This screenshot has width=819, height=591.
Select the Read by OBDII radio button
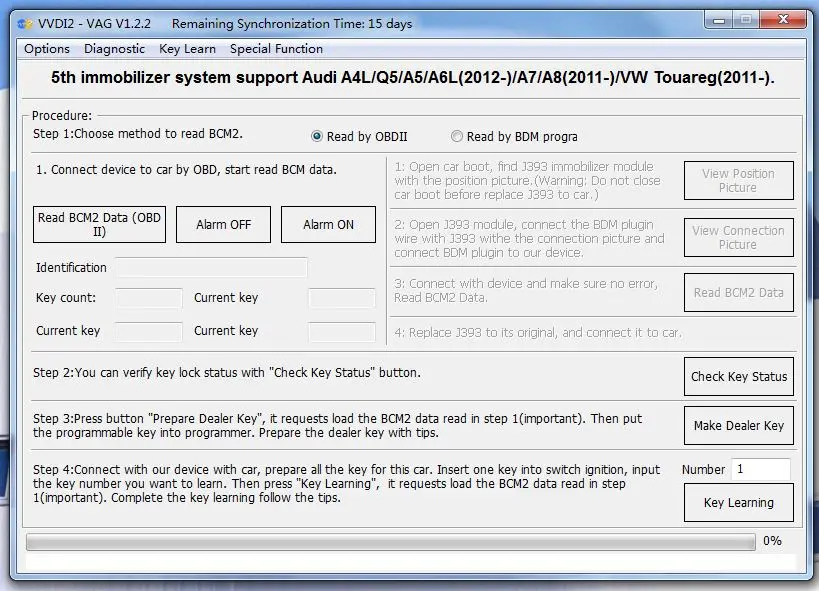click(x=317, y=136)
